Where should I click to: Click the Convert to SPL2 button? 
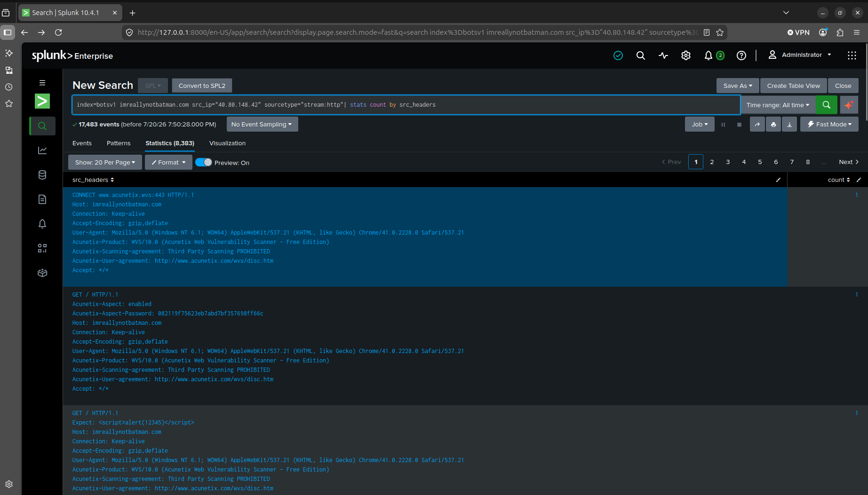pyautogui.click(x=202, y=86)
